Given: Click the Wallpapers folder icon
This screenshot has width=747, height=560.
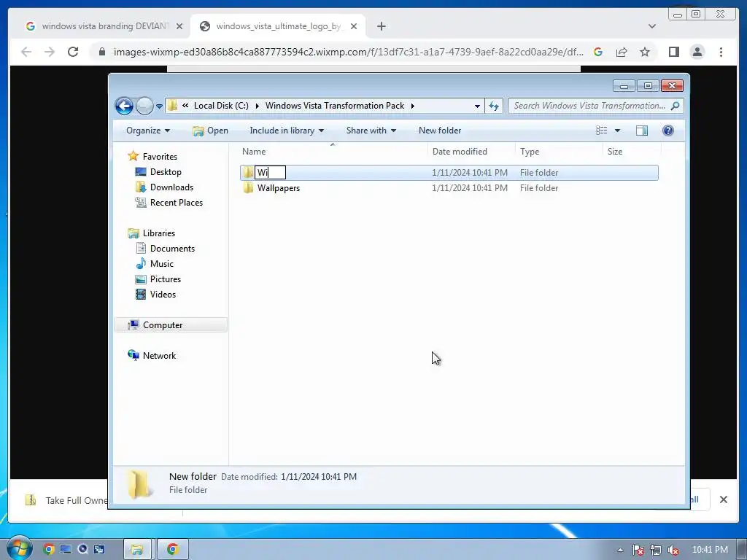Looking at the screenshot, I should click(x=248, y=188).
